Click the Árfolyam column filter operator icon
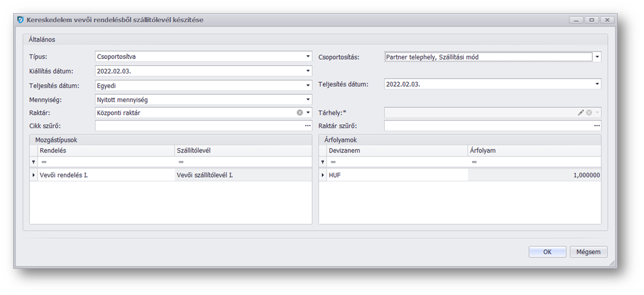Viewport: 644px width, 295px height. [474, 163]
